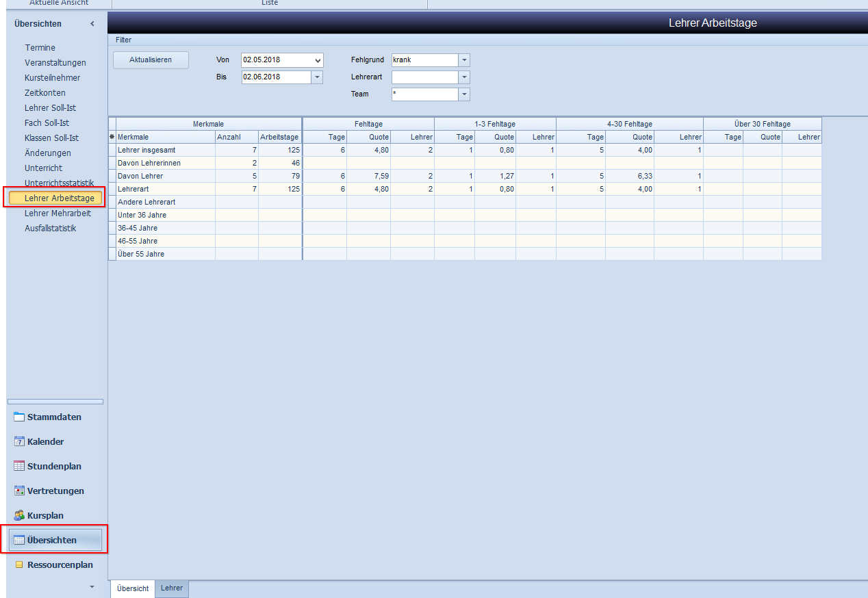This screenshot has width=868, height=598.
Task: Click the 6,33 quote cell
Action: pyautogui.click(x=630, y=176)
